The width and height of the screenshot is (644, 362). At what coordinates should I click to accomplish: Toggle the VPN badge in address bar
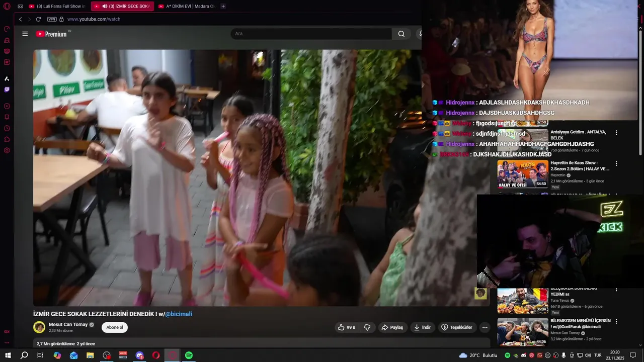52,19
